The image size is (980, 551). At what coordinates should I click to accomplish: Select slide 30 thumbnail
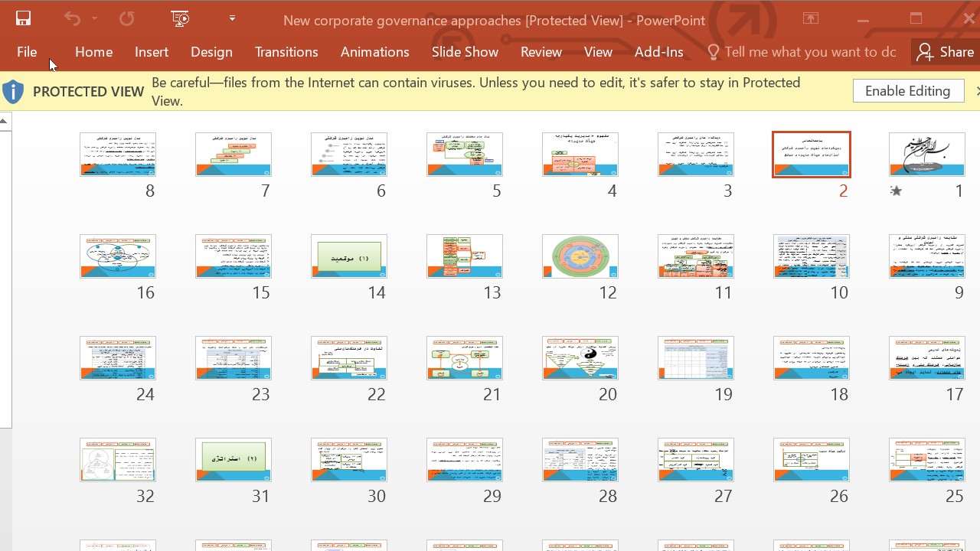(x=349, y=460)
